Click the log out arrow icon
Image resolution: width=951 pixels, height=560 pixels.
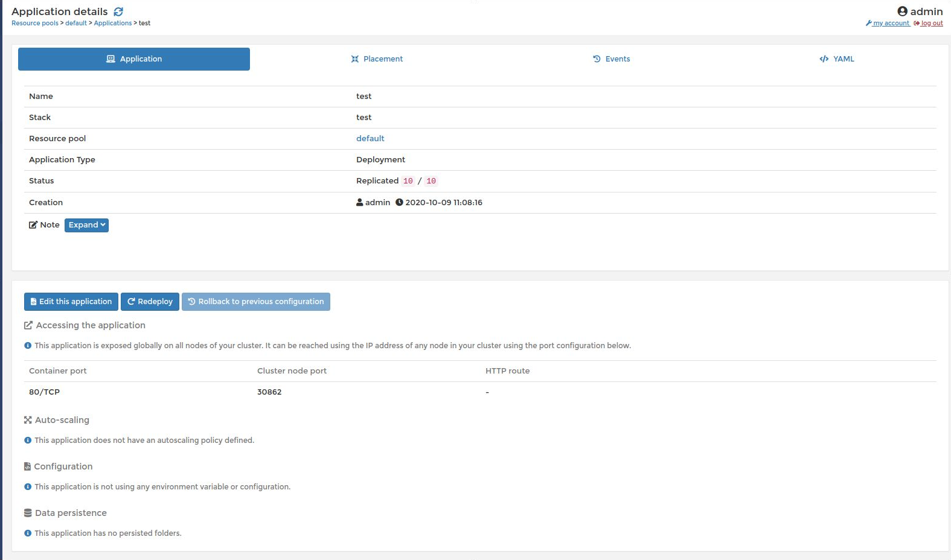(917, 24)
